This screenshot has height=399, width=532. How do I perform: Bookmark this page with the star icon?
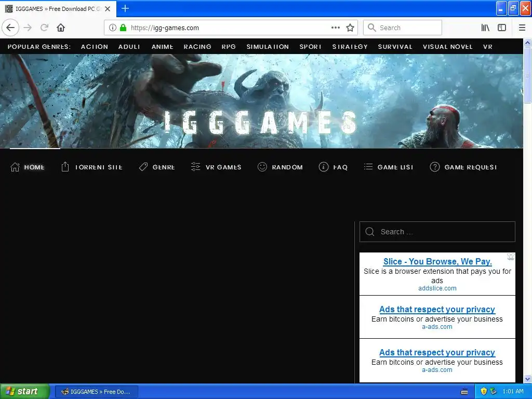[x=350, y=28]
